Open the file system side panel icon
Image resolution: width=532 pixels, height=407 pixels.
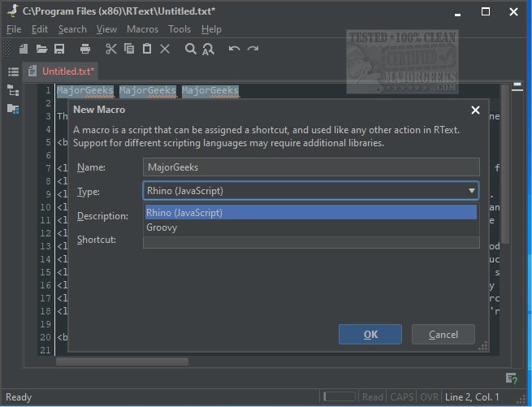coord(13,109)
